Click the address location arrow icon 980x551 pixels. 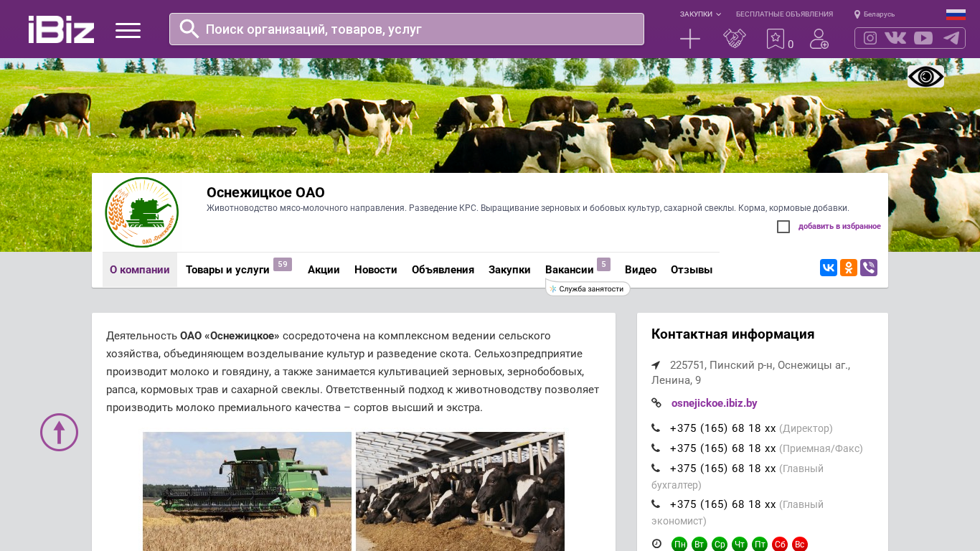[x=656, y=365]
